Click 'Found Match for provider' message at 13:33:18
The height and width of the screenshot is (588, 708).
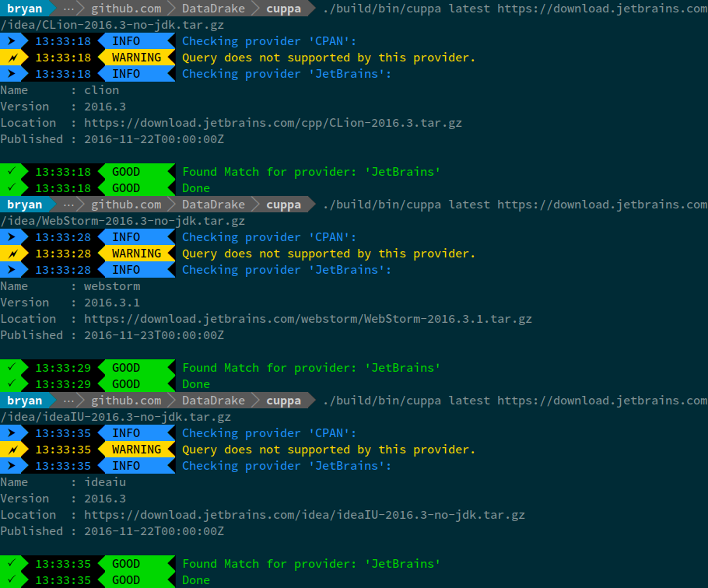pyautogui.click(x=311, y=171)
